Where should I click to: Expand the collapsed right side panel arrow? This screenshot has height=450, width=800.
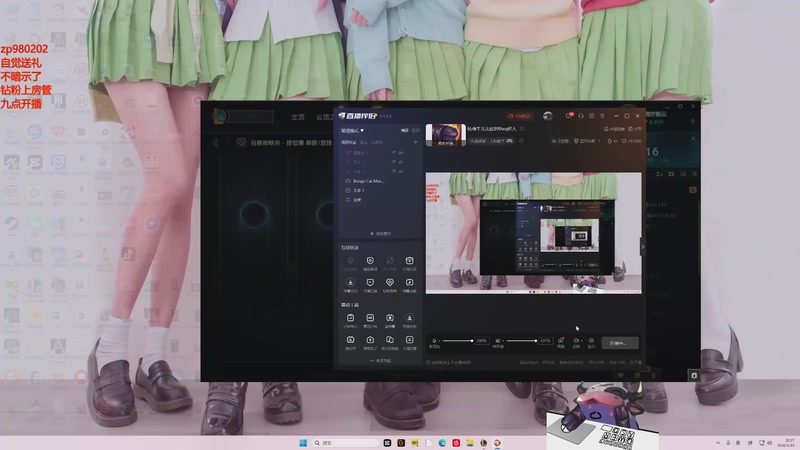643,246
